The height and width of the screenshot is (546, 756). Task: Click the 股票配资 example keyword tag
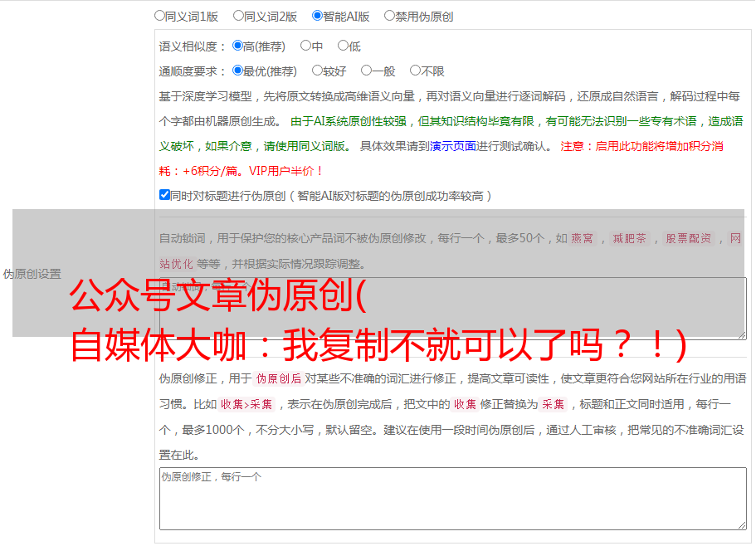click(689, 238)
